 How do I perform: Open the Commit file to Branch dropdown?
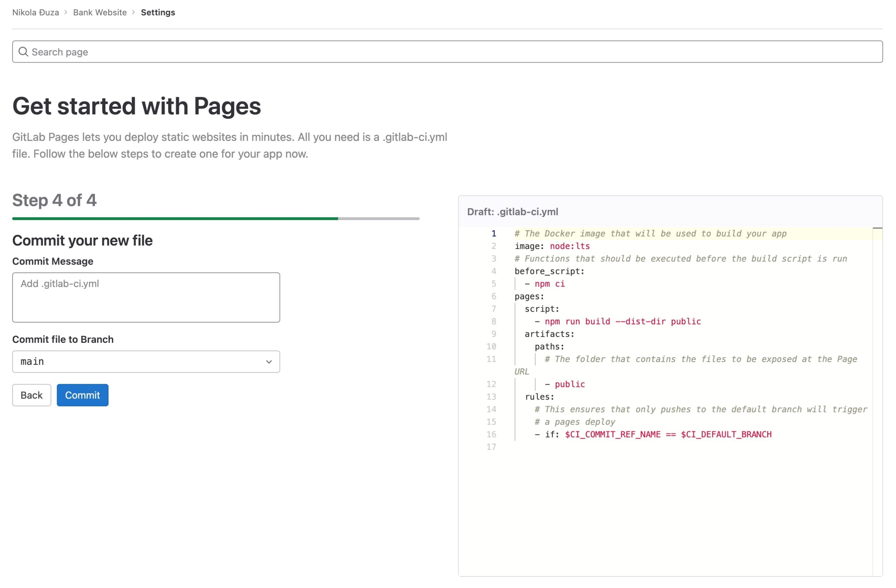(146, 362)
